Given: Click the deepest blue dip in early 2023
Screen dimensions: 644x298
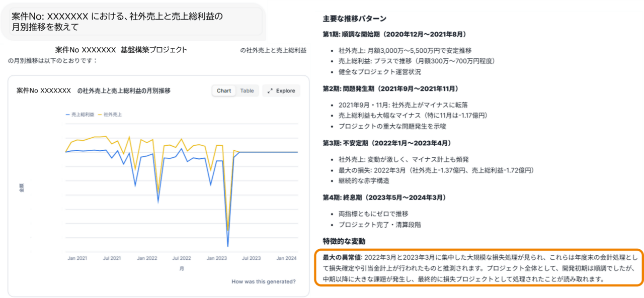Looking at the screenshot, I should pos(228,246).
